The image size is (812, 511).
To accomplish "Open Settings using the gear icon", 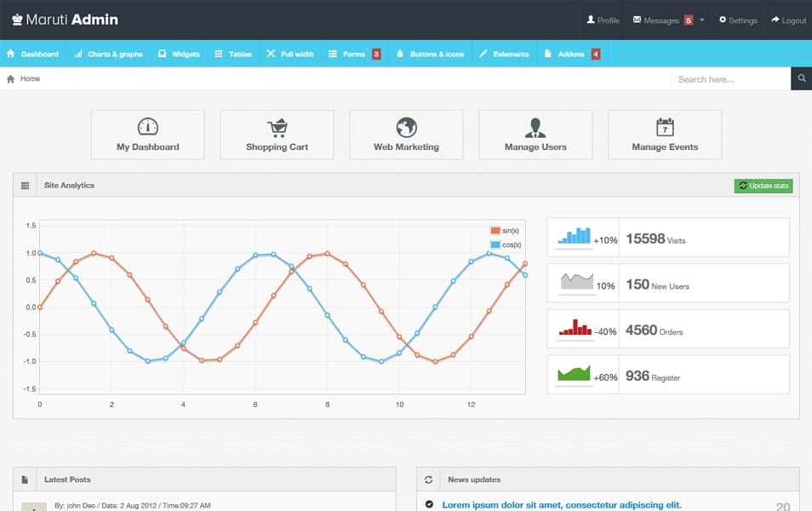I will tap(723, 20).
